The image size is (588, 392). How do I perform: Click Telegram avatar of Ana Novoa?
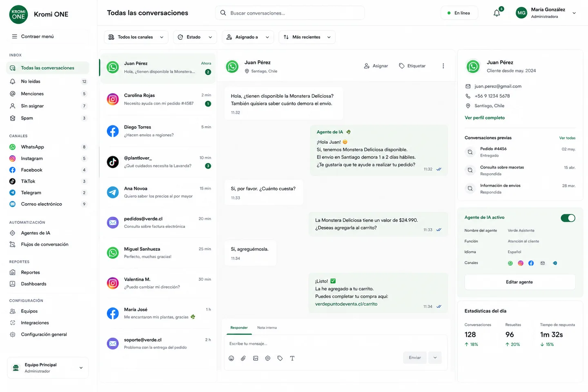coord(113,192)
